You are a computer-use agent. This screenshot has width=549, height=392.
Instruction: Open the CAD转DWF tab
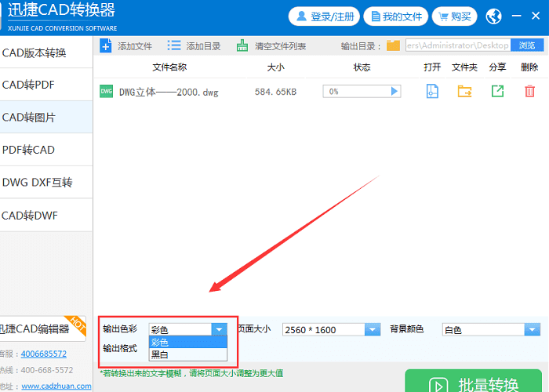tap(46, 216)
